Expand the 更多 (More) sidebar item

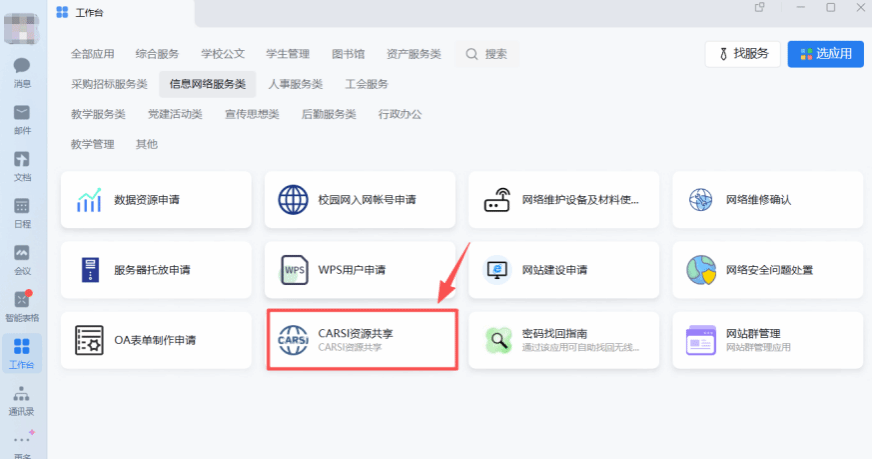pos(22,443)
